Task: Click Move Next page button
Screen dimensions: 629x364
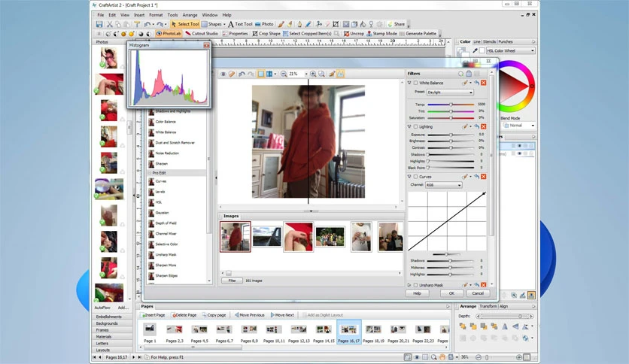Action: tap(282, 315)
